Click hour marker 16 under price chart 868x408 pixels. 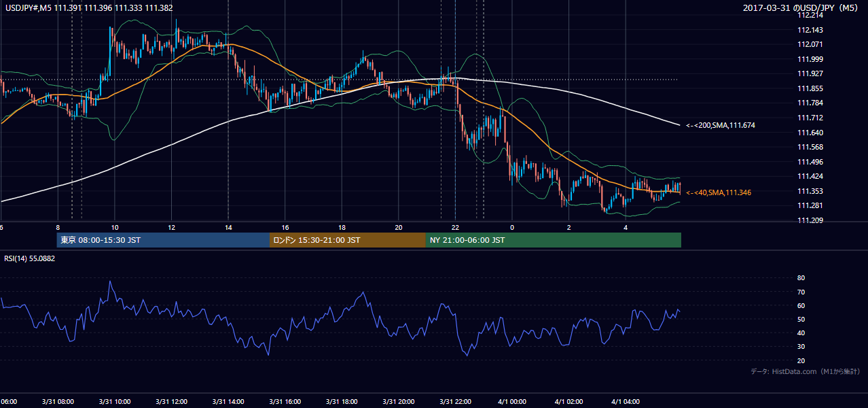285,228
